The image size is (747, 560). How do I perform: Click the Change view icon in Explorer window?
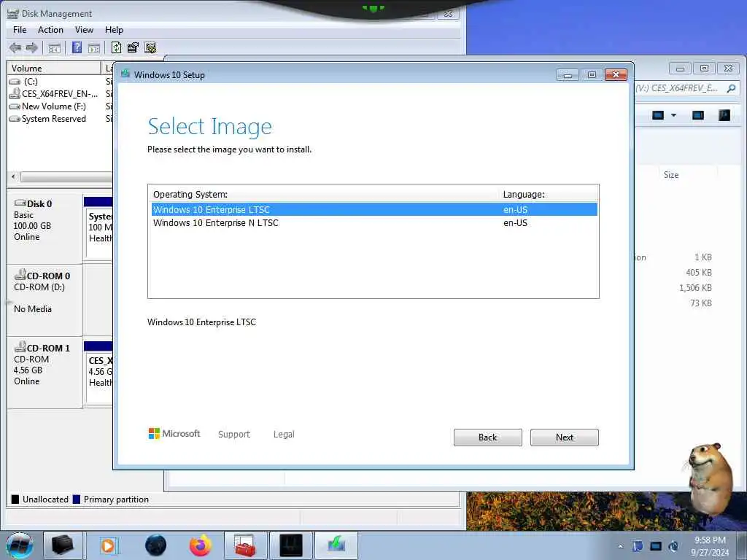coord(658,115)
